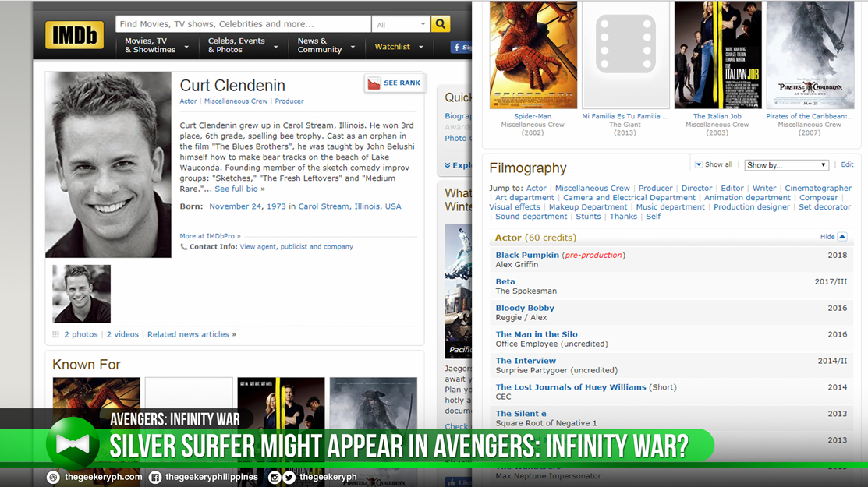
Task: Jump to Cinematographer credits
Action: pyautogui.click(x=818, y=189)
